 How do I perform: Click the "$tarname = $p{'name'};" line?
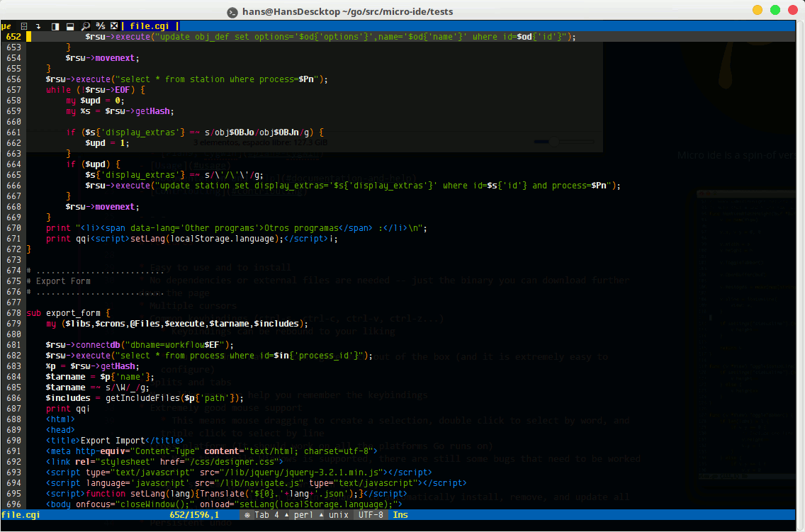pos(100,377)
